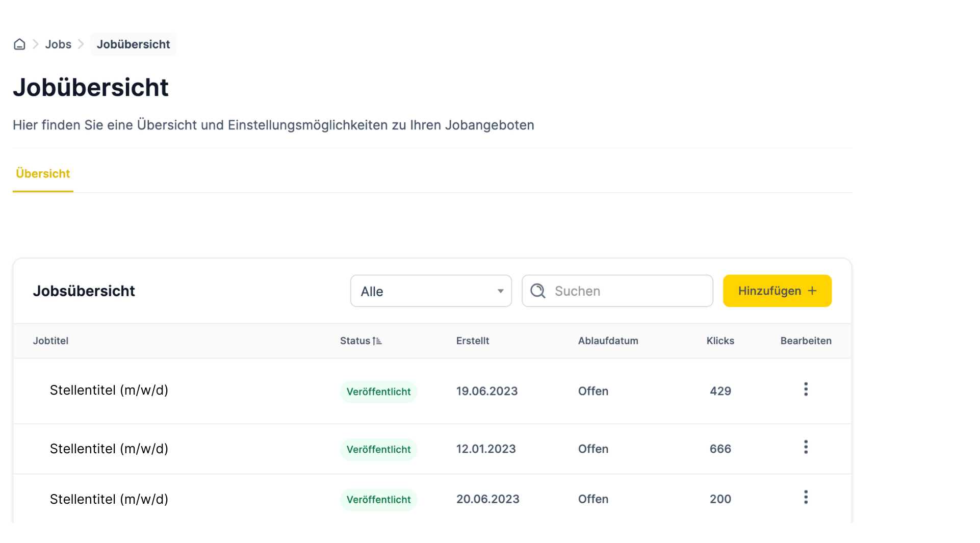Screen dimensions: 980x543
Task: Click Offen in the 20.06.2023 row
Action: [x=594, y=499]
